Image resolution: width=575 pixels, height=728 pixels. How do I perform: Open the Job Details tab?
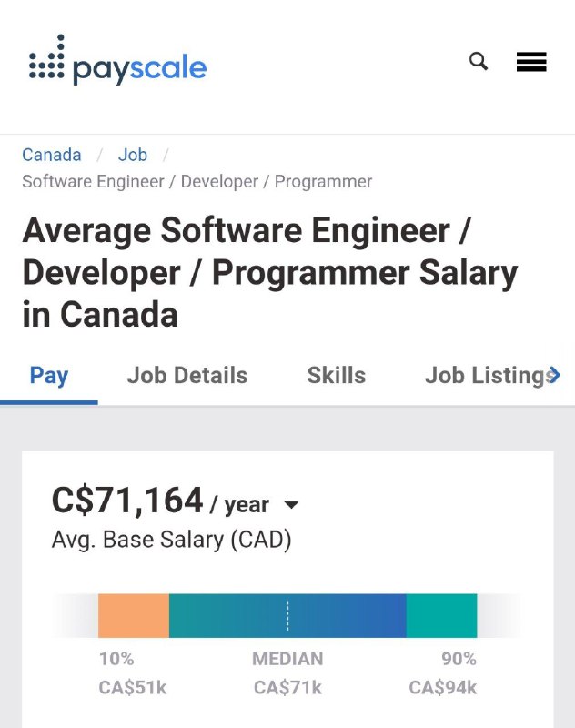(x=187, y=375)
